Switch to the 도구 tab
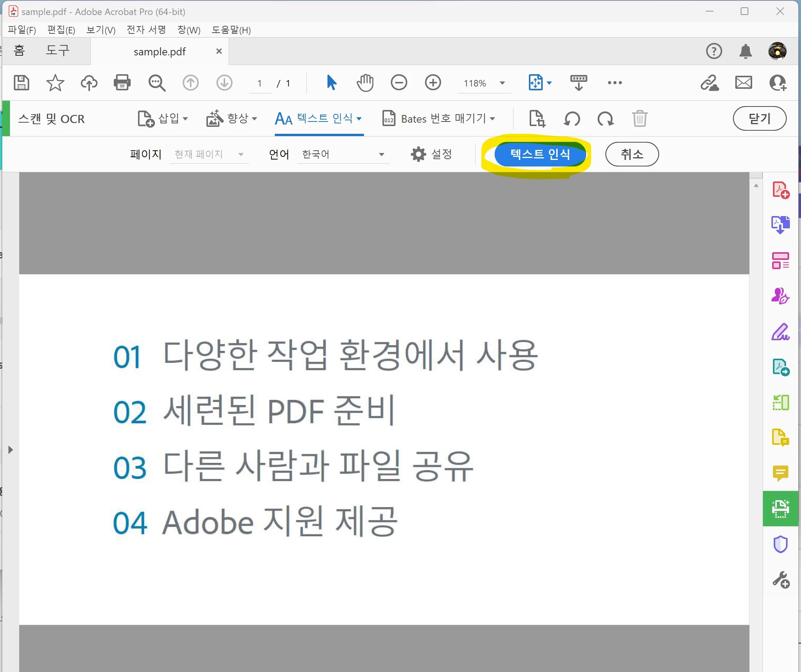Viewport: 801px width, 672px height. tap(58, 50)
